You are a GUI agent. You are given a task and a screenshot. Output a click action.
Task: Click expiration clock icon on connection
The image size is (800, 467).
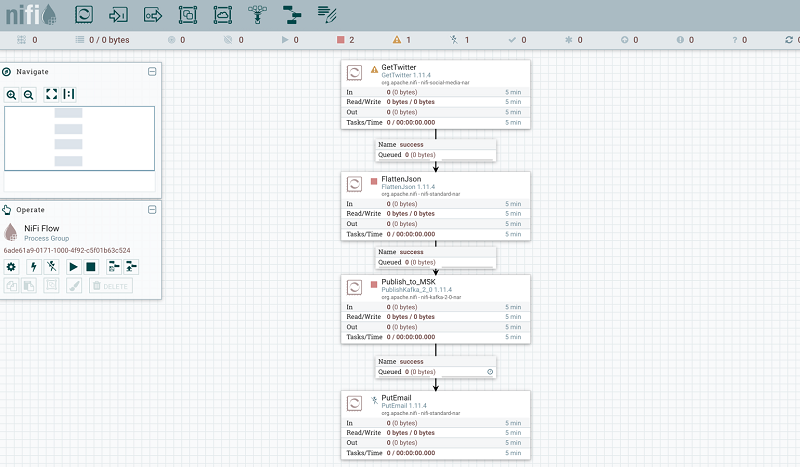pos(490,372)
